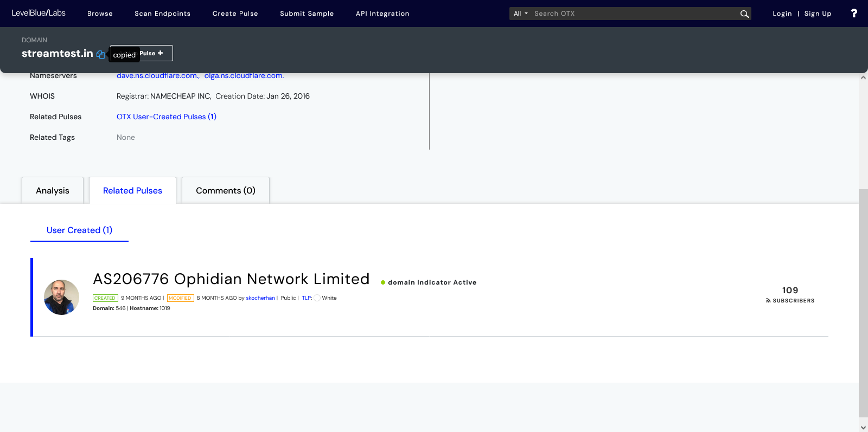
Task: Open the Related Pulses tab
Action: pos(132,191)
